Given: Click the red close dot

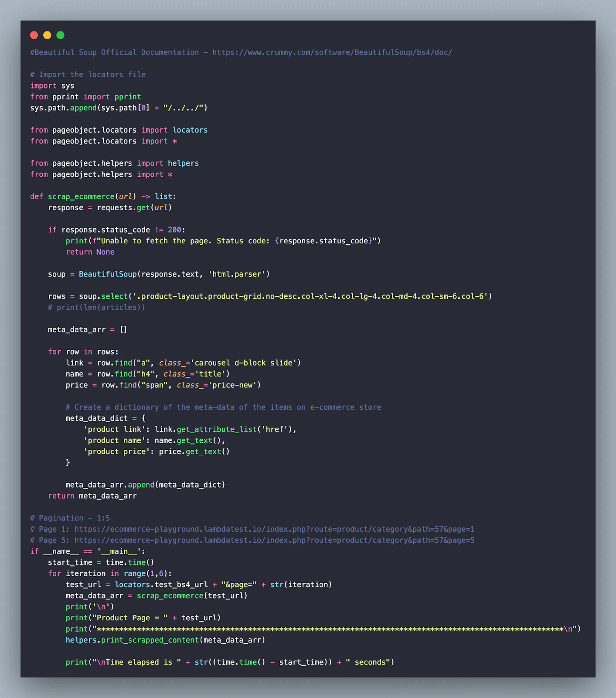Looking at the screenshot, I should click(34, 35).
